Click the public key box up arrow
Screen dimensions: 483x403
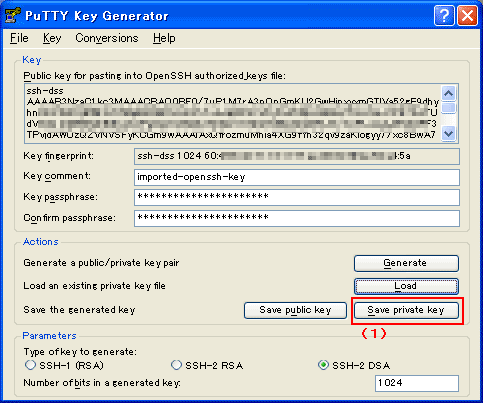tap(449, 93)
